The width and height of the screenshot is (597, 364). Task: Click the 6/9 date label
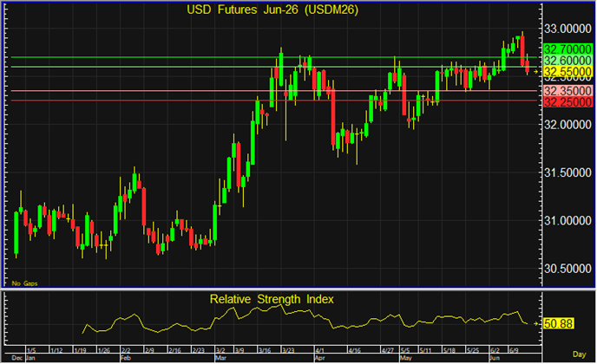pos(514,350)
